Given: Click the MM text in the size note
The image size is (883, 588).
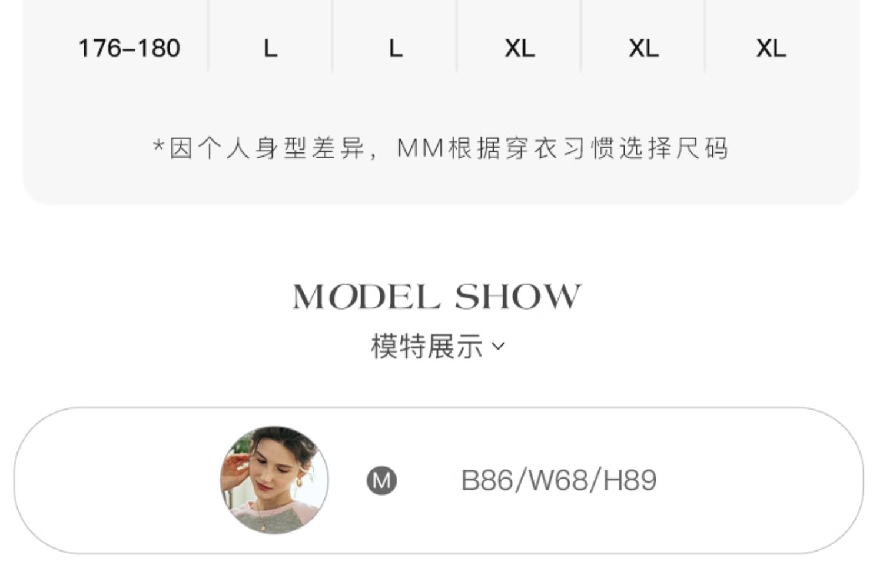Looking at the screenshot, I should (420, 148).
